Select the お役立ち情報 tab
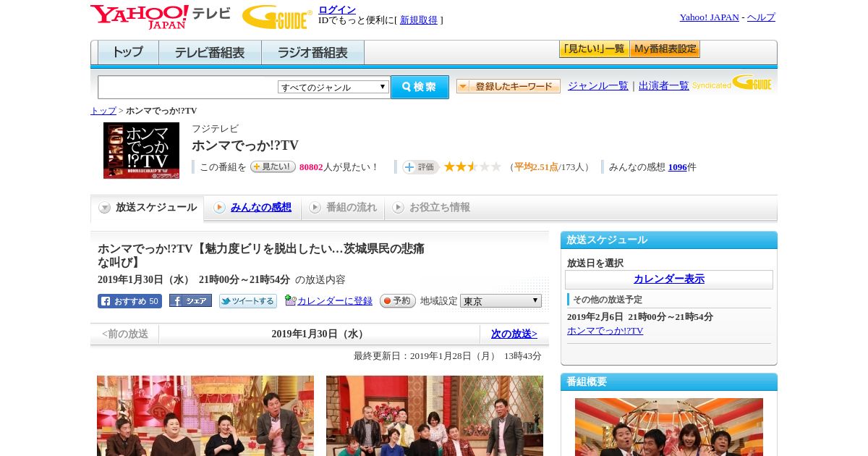The image size is (868, 456). click(431, 208)
